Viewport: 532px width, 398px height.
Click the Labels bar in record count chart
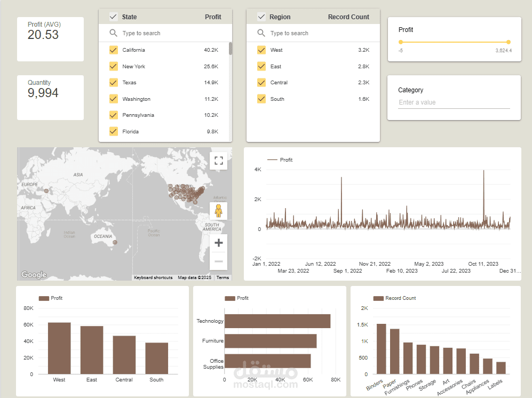(501, 368)
